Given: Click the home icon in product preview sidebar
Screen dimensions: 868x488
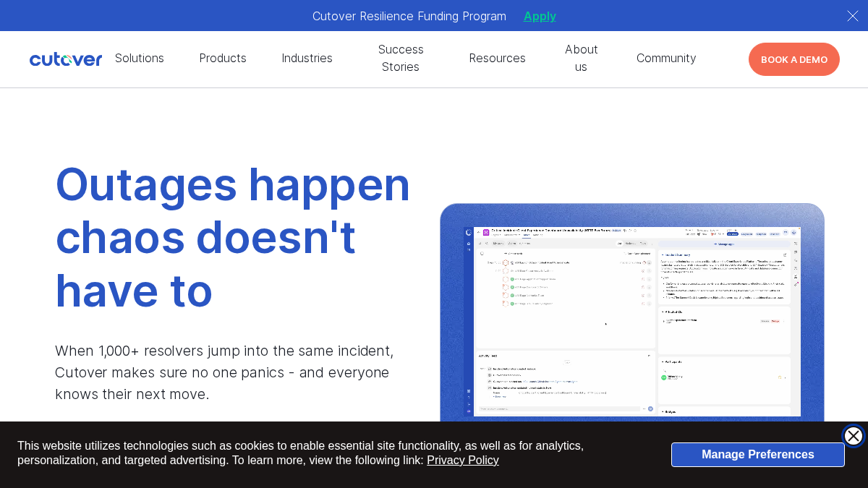Looking at the screenshot, I should click(x=469, y=243).
